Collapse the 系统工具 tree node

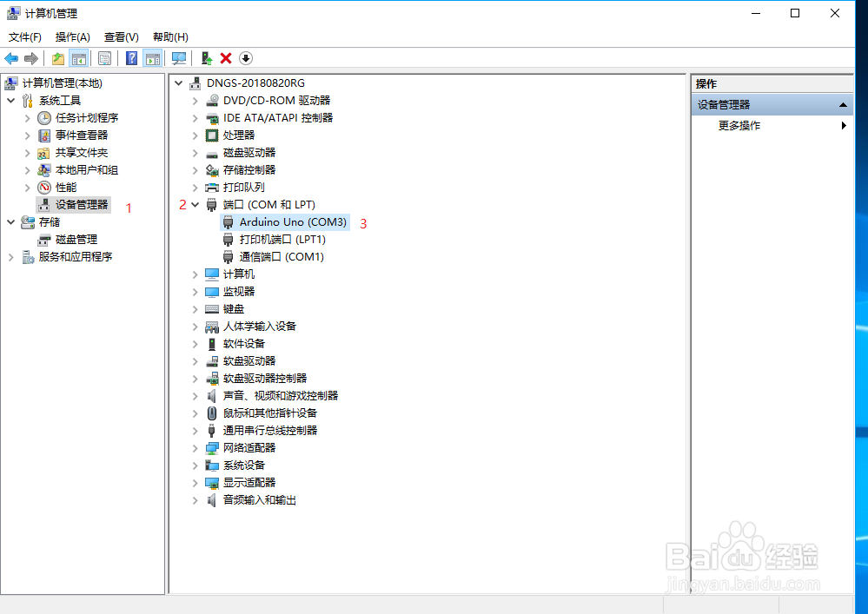pyautogui.click(x=11, y=101)
